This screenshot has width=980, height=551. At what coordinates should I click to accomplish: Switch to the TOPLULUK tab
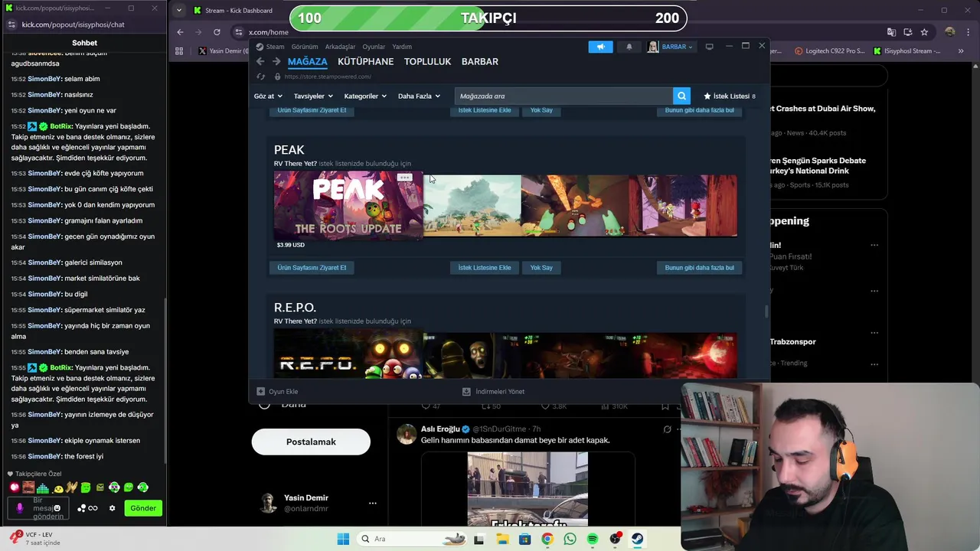coord(427,61)
